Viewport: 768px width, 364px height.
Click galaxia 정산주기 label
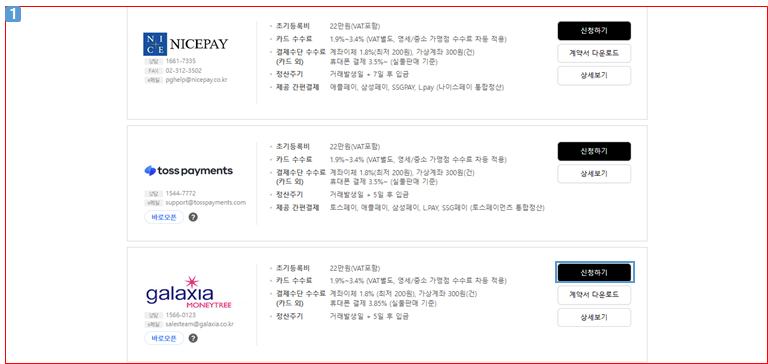tap(289, 316)
